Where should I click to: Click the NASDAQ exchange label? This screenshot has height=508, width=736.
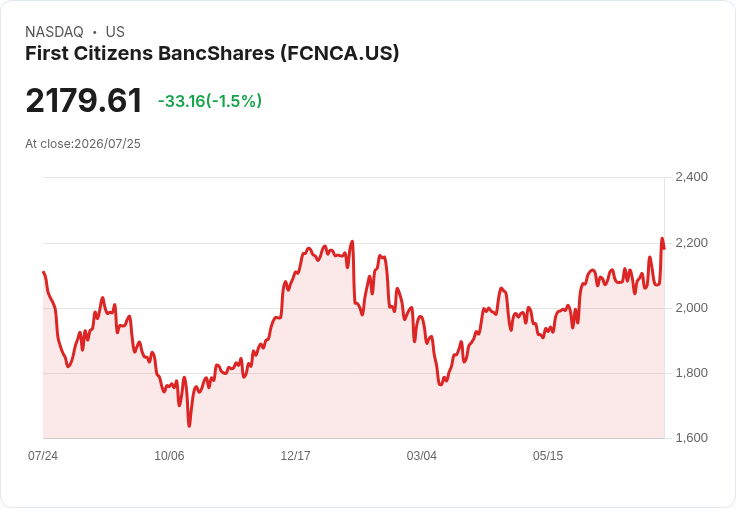(54, 32)
